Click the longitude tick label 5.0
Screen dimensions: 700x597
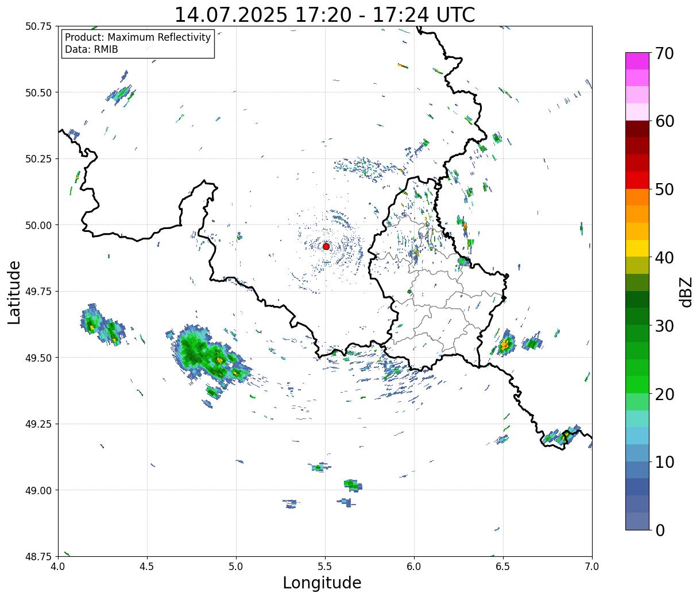236,566
